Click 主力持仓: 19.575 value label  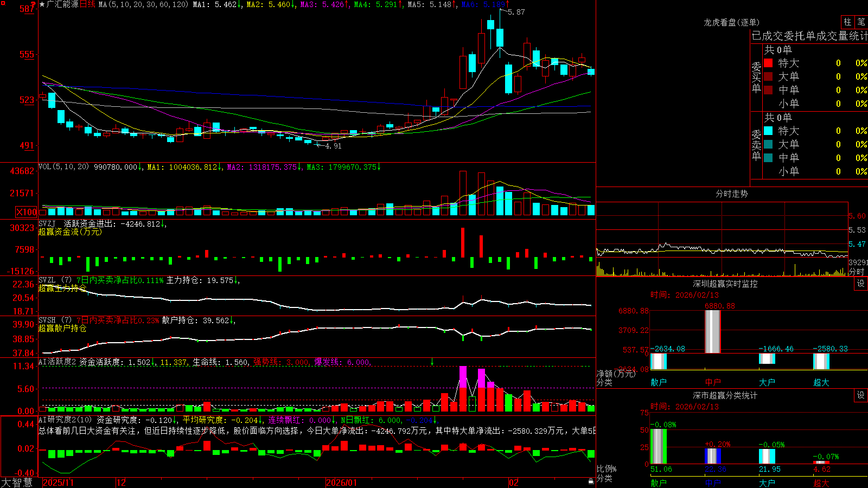pyautogui.click(x=203, y=280)
